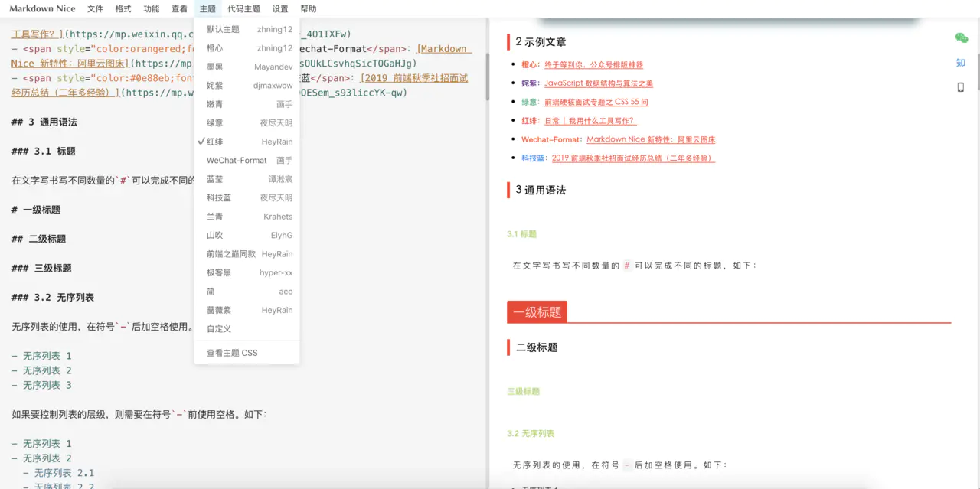Close the open 主题 menu in menu bar
980x489 pixels.
pos(207,9)
